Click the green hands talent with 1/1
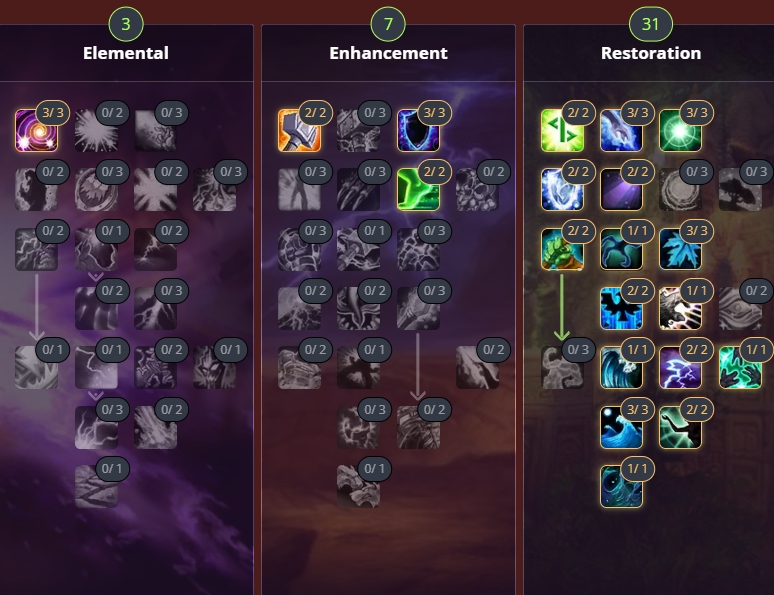 tap(740, 367)
